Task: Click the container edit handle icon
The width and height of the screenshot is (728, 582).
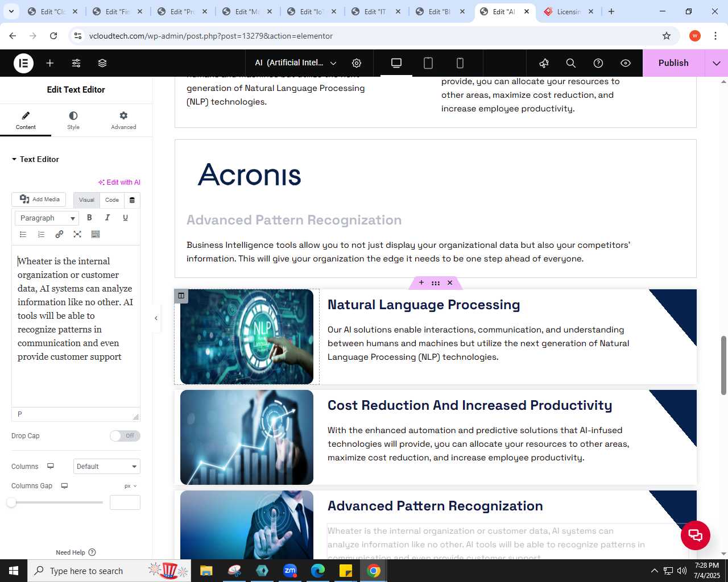Action: [181, 296]
